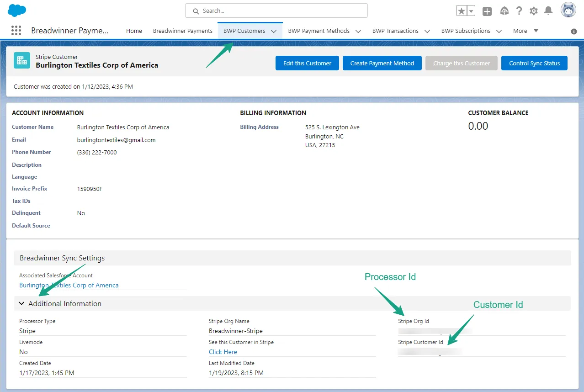The image size is (584, 392).
Task: Open the Breadwinner Payments tab
Action: point(183,31)
